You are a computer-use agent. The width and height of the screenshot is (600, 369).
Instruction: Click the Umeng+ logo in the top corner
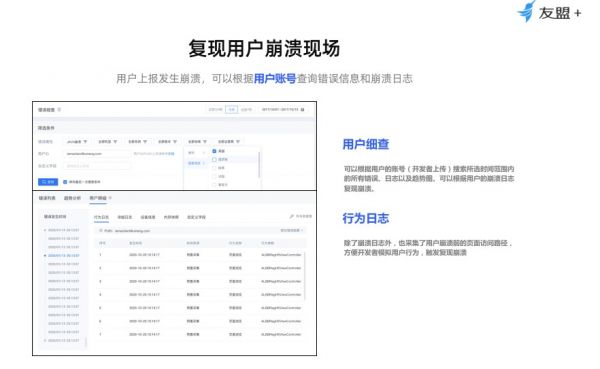tap(549, 12)
